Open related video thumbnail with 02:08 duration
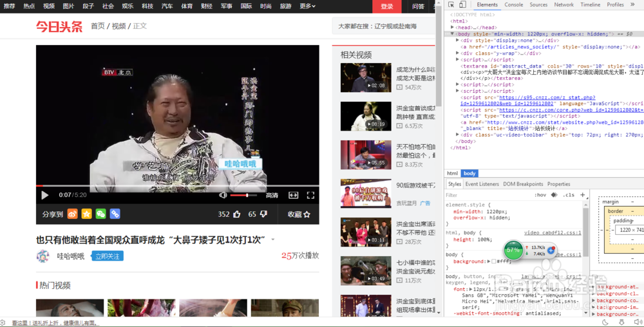This screenshot has height=327, width=644. point(366,77)
